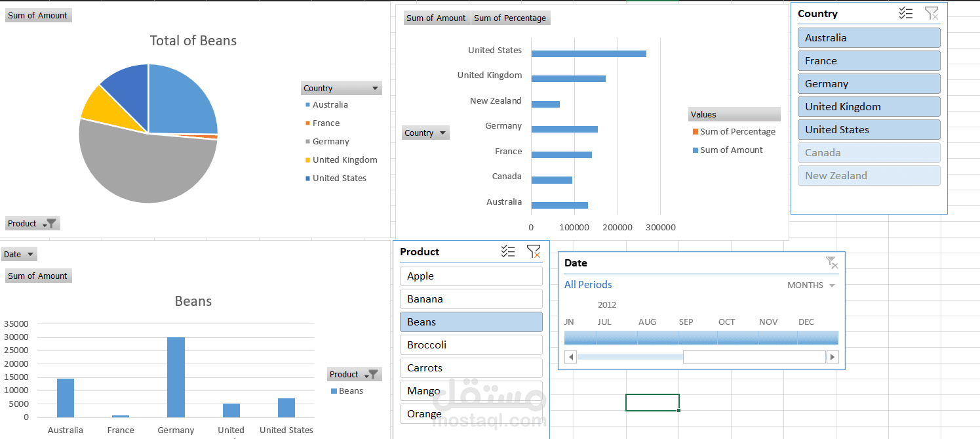
Task: Click the Beans column chart title
Action: pos(193,302)
